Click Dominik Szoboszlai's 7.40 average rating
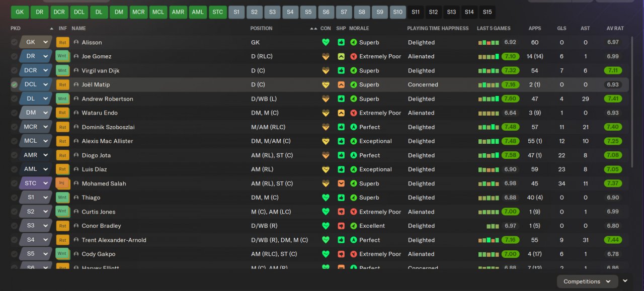Screen dimensions: 644x291 pyautogui.click(x=613, y=127)
